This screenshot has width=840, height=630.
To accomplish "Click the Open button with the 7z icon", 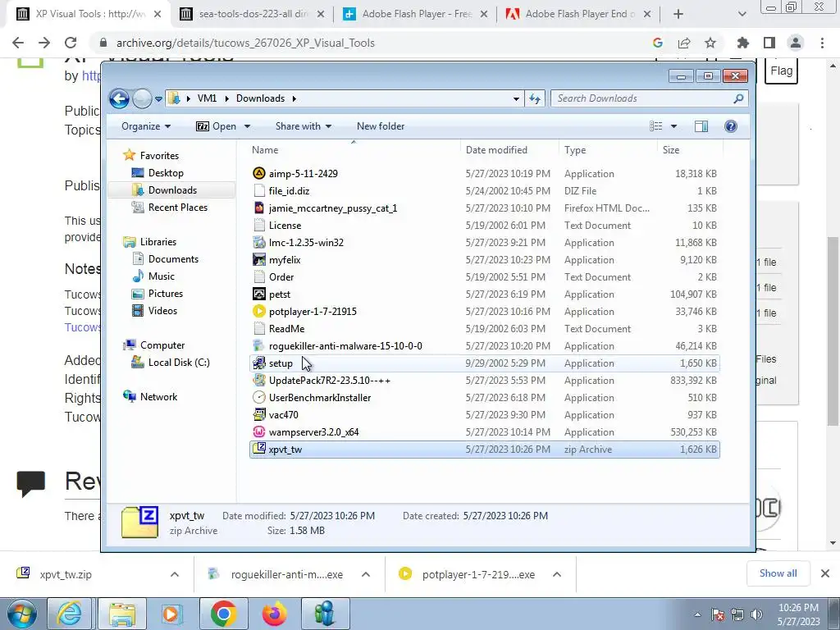I will tap(217, 126).
